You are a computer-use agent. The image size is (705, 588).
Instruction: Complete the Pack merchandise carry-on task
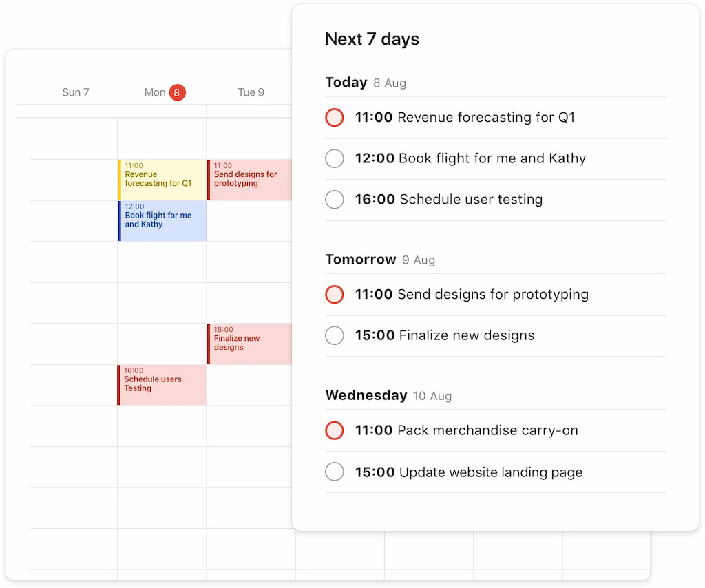point(334,431)
